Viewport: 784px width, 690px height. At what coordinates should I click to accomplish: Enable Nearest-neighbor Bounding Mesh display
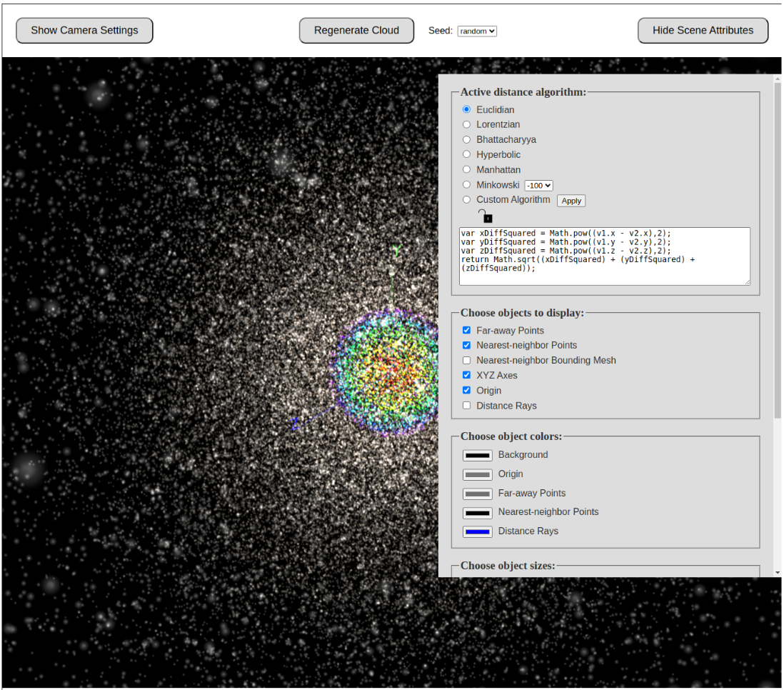[467, 360]
